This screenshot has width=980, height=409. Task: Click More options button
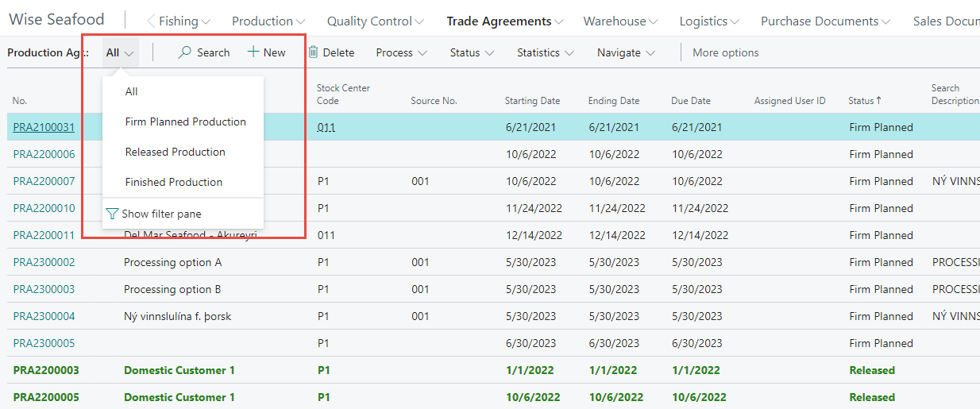(x=725, y=52)
